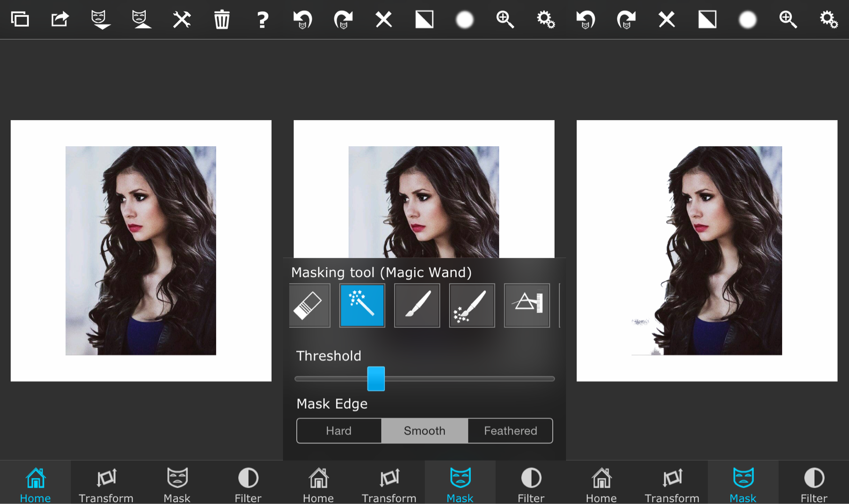Screen dimensions: 849x504
Task: Click the trash can delete icon
Action: tap(222, 20)
